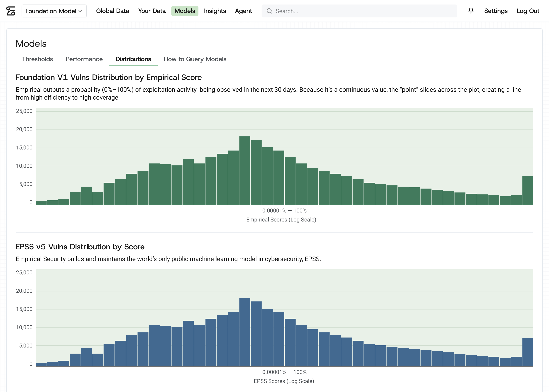The height and width of the screenshot is (392, 549).
Task: Click the magnifier icon in search bar
Action: pyautogui.click(x=269, y=11)
